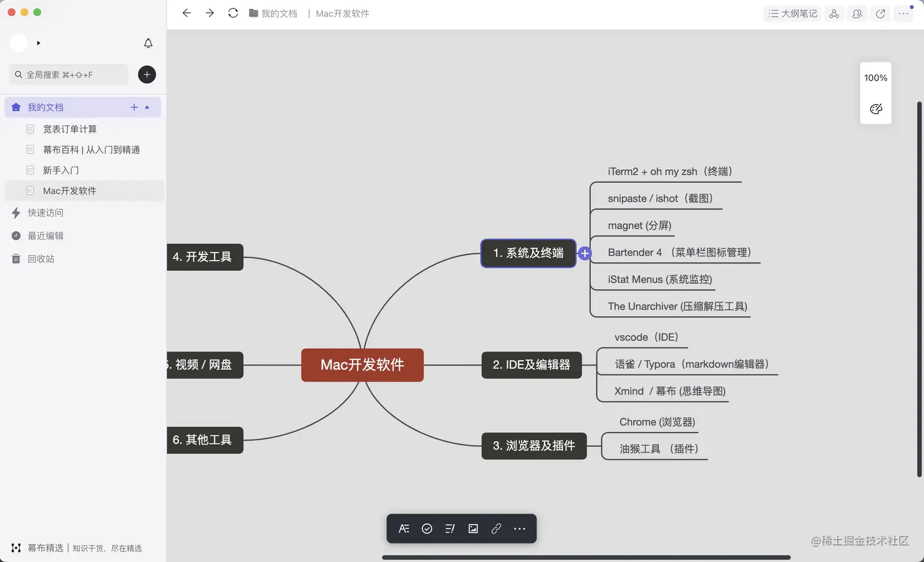Image resolution: width=924 pixels, height=562 pixels.
Task: Open the collaborators icon in top bar
Action: (857, 13)
